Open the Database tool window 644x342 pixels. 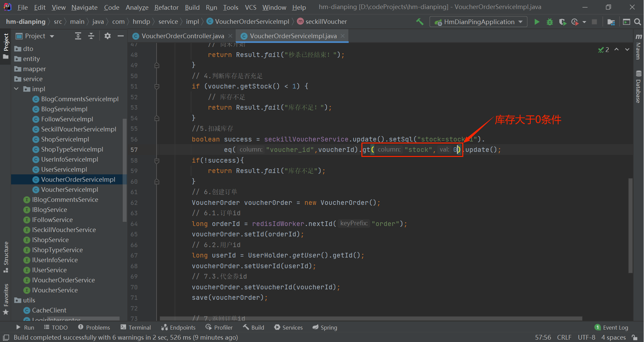click(x=638, y=87)
